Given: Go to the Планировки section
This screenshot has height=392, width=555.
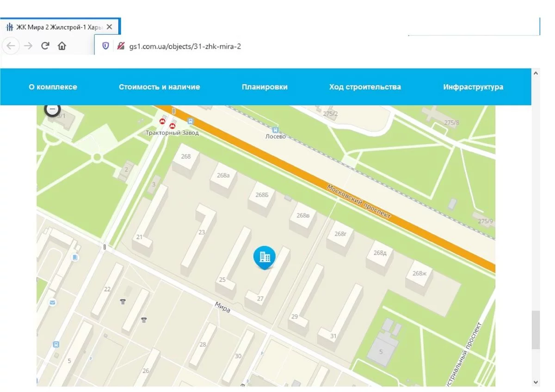Looking at the screenshot, I should [x=265, y=87].
